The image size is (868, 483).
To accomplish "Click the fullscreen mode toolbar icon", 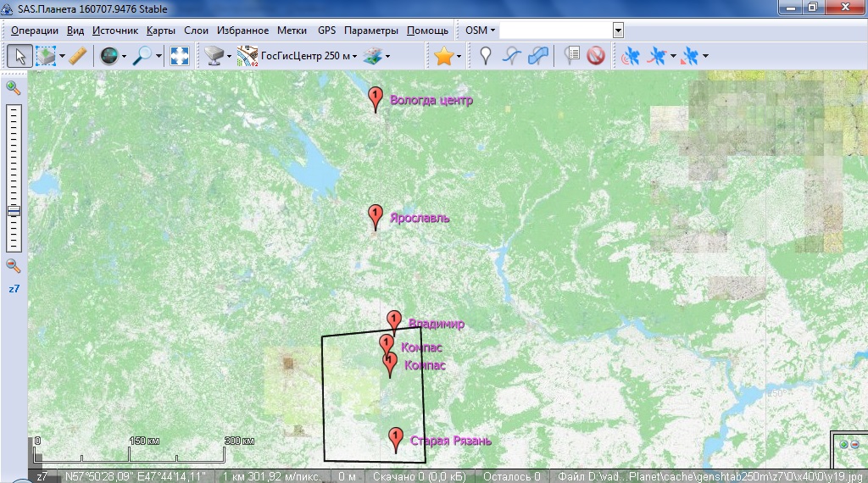I will coord(179,57).
